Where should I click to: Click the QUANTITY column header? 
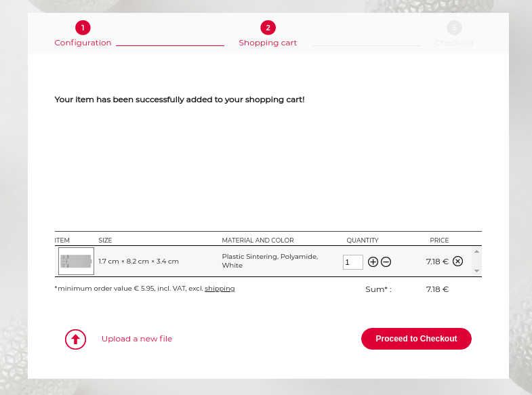coord(363,240)
